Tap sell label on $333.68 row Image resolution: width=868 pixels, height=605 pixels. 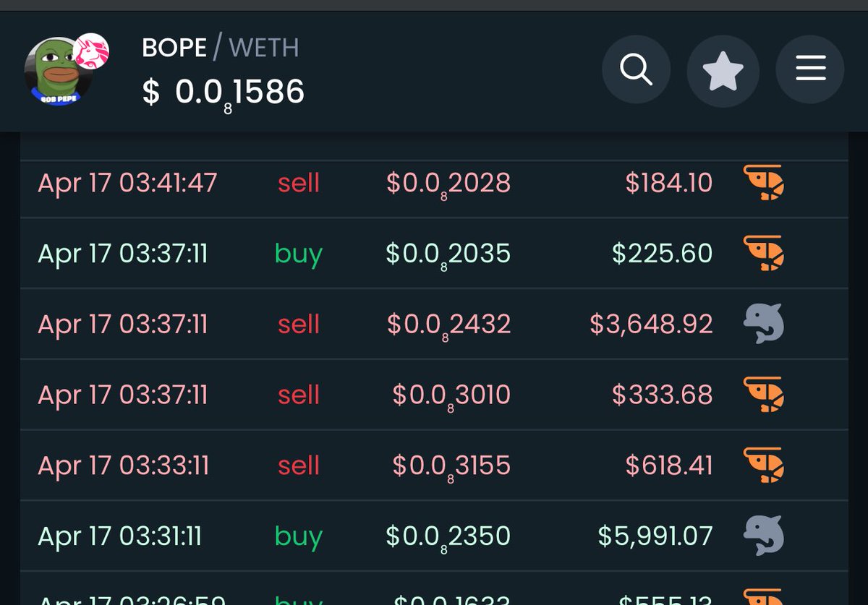point(299,395)
